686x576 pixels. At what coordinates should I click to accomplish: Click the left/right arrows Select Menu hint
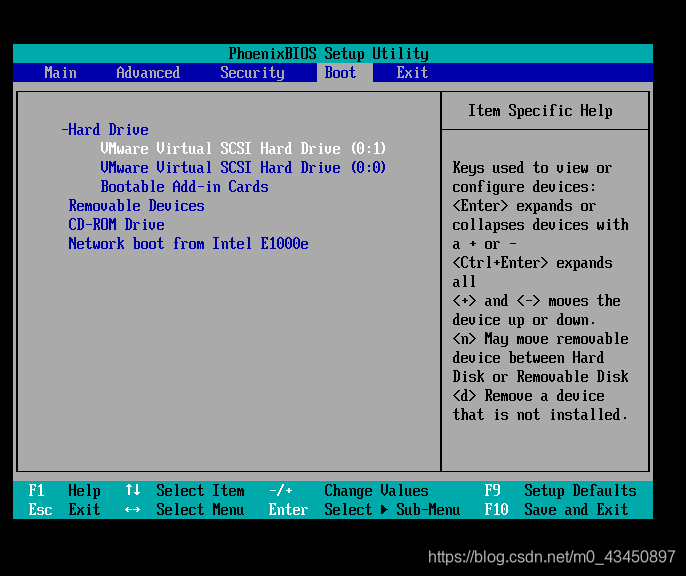(x=185, y=510)
